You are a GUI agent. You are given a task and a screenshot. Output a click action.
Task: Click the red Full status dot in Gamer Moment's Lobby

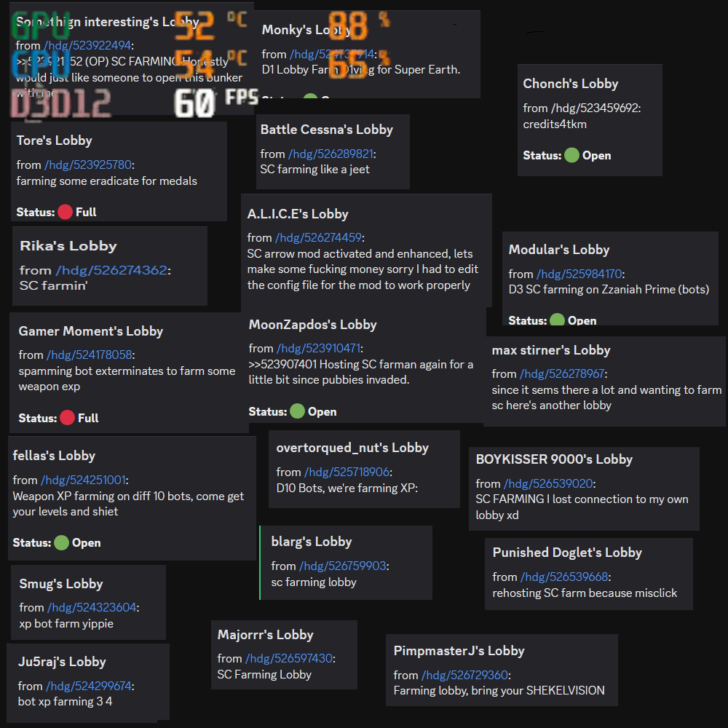(67, 418)
